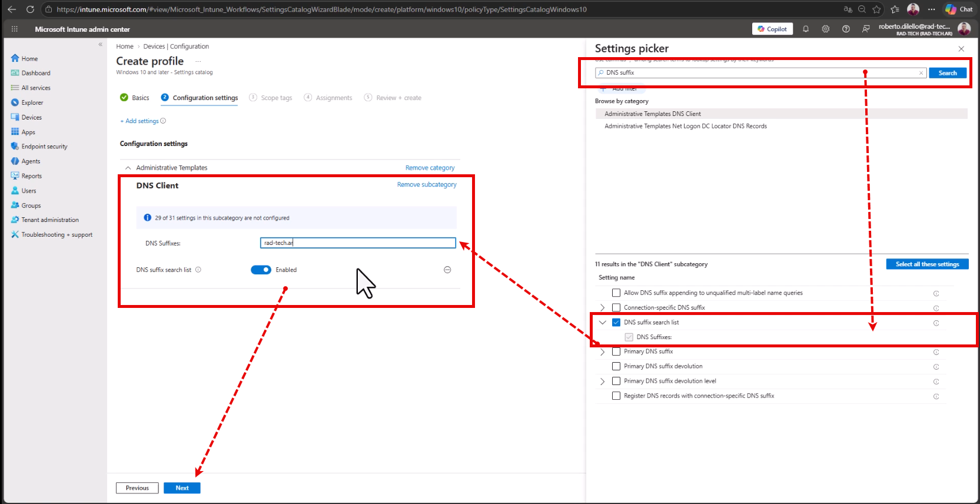Check the Primary DNS suffix devolution box
980x504 pixels.
tap(616, 366)
